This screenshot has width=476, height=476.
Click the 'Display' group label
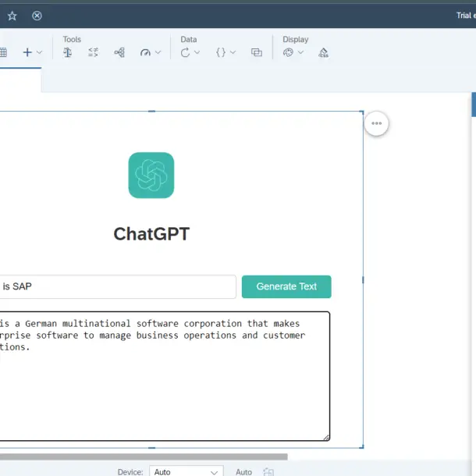[296, 40]
